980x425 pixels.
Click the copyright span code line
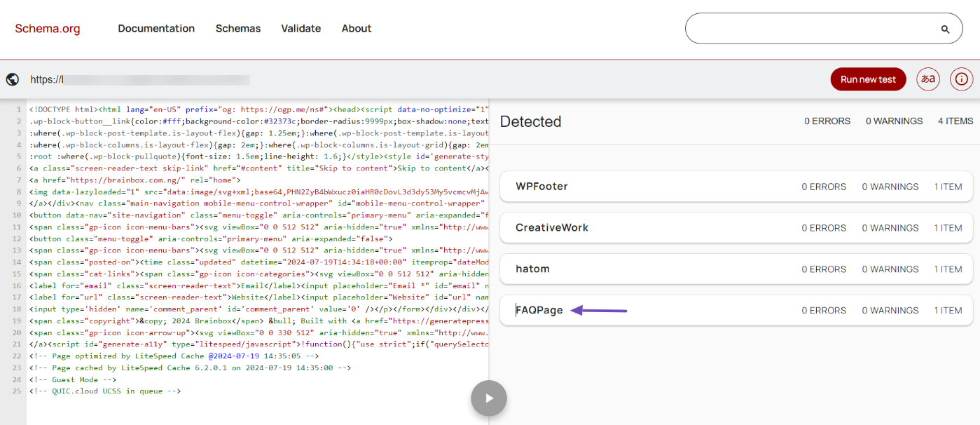click(258, 321)
